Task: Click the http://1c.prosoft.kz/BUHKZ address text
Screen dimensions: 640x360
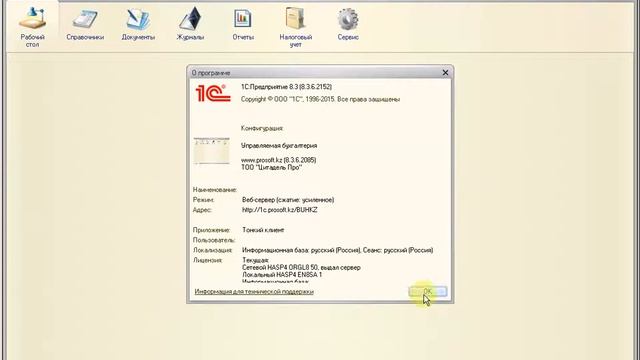Action: 280,210
